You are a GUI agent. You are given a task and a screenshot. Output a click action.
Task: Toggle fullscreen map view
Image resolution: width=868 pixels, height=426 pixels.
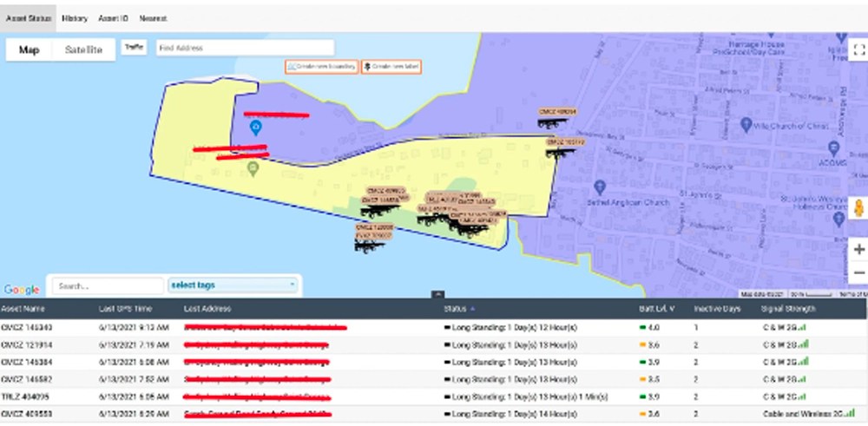point(858,50)
